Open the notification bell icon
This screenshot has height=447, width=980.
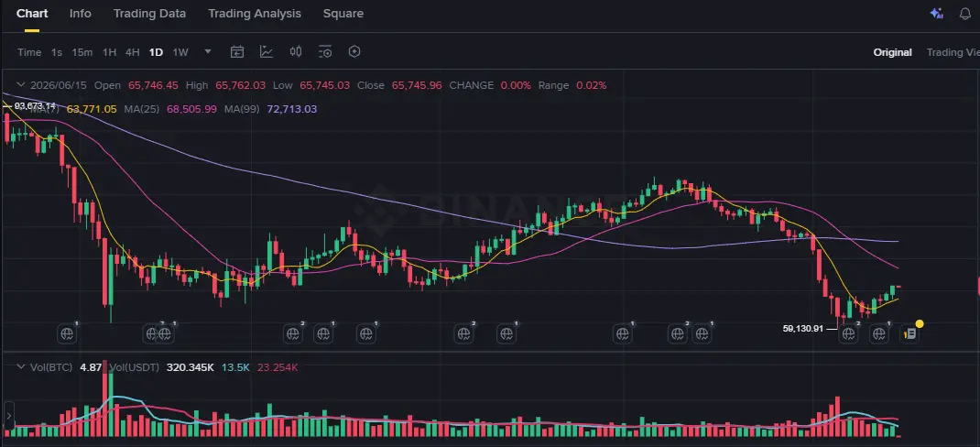click(x=965, y=14)
